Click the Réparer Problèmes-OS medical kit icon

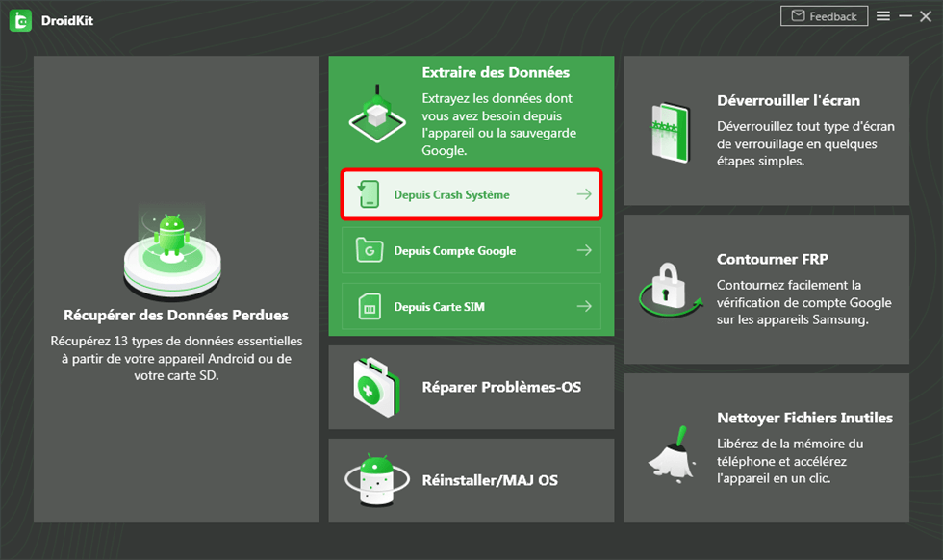[373, 387]
